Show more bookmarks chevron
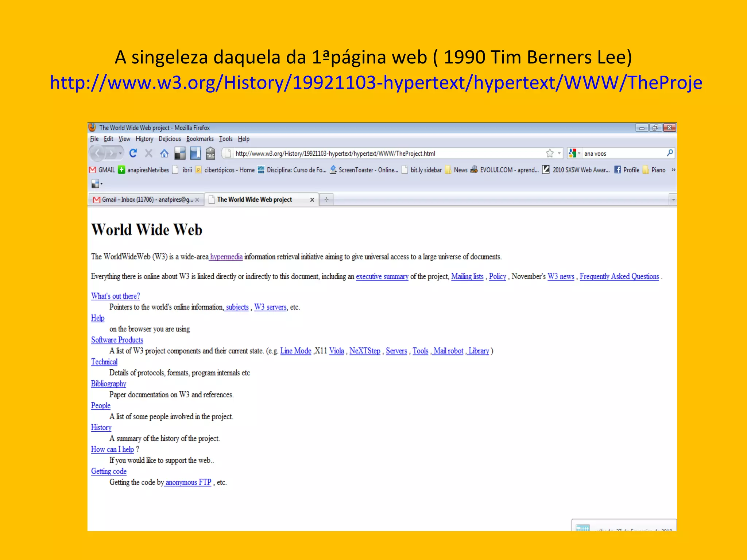Image resolution: width=747 pixels, height=560 pixels. pos(673,170)
